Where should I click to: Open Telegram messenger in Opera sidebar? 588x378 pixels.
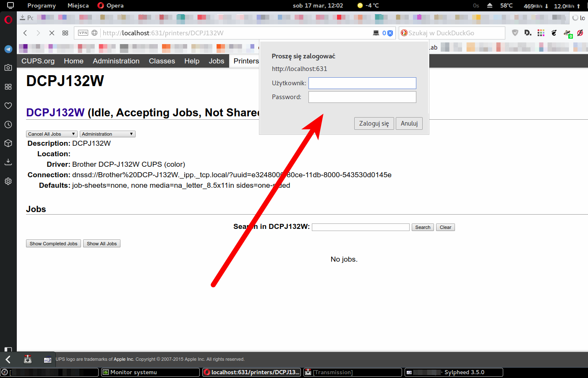coord(8,49)
